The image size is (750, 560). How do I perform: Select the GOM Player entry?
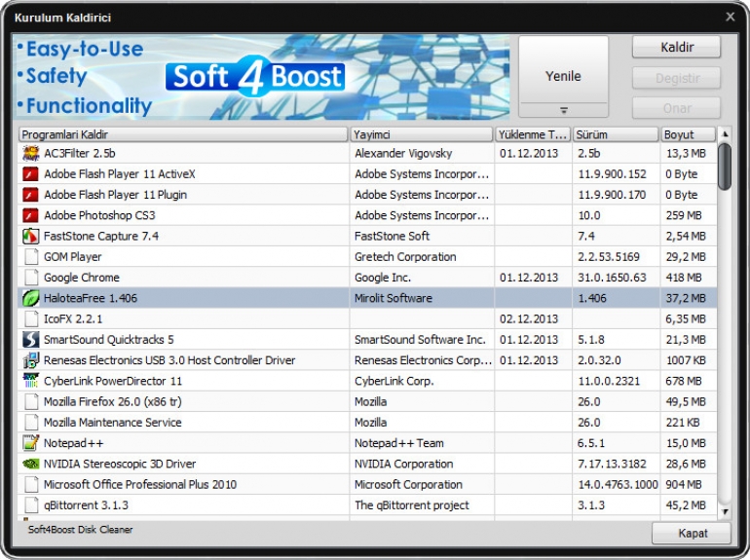pos(73,257)
